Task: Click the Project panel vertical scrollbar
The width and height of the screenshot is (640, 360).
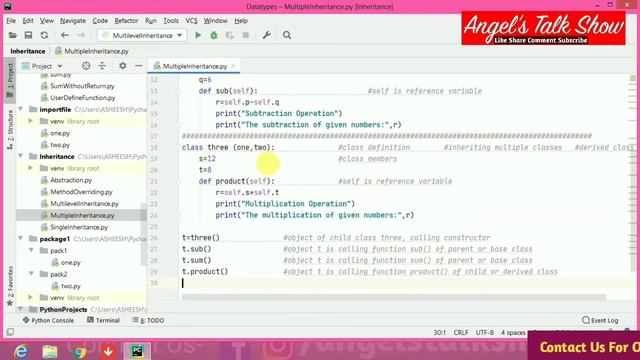Action: (x=144, y=235)
